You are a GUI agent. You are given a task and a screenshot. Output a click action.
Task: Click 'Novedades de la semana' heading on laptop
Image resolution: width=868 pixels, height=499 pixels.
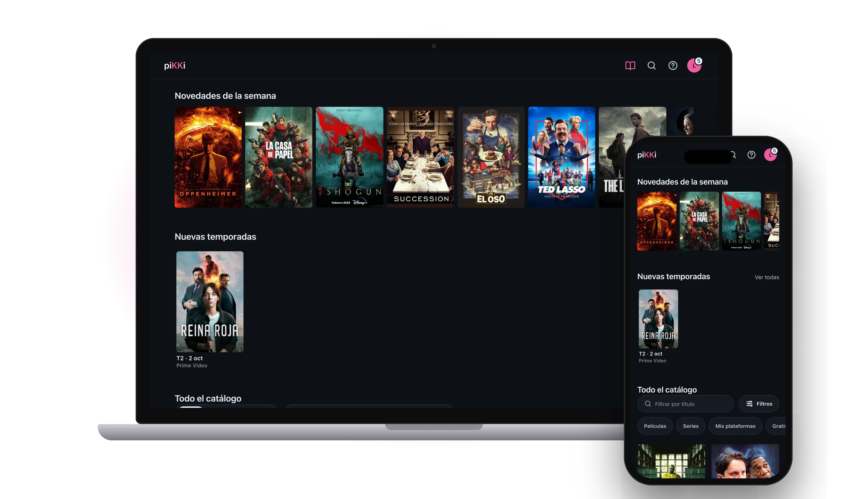pyautogui.click(x=225, y=96)
